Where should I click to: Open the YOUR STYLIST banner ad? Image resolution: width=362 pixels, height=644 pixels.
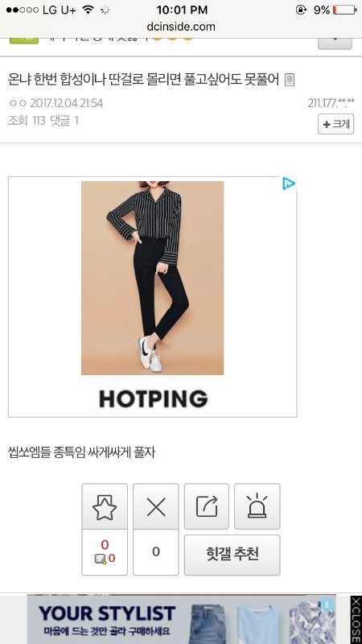coord(182,619)
